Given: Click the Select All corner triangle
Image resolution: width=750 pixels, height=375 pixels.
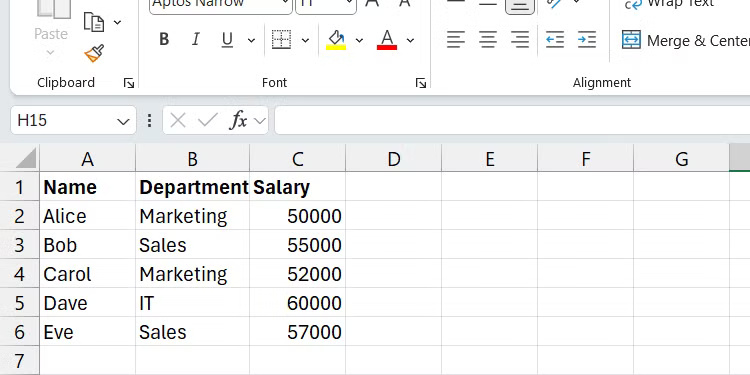Looking at the screenshot, I should [x=26, y=158].
